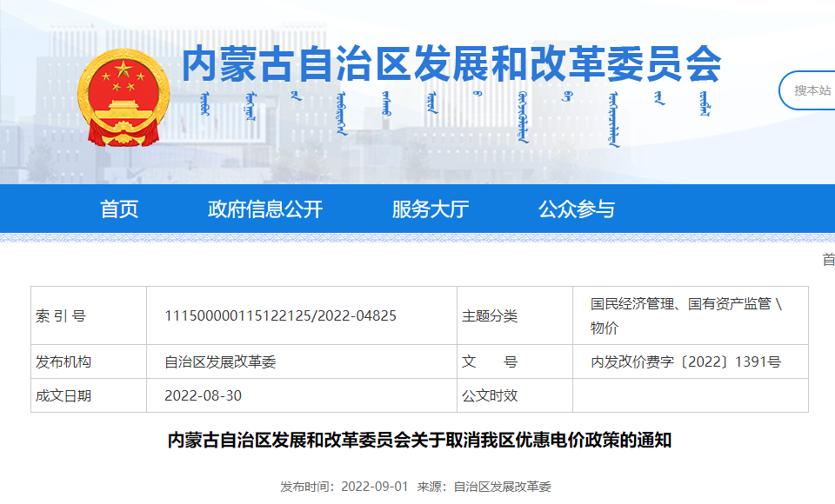Image resolution: width=835 pixels, height=504 pixels.
Task: Click the 内蒙古自治区发展和改革委员会 site title
Action: 451,64
